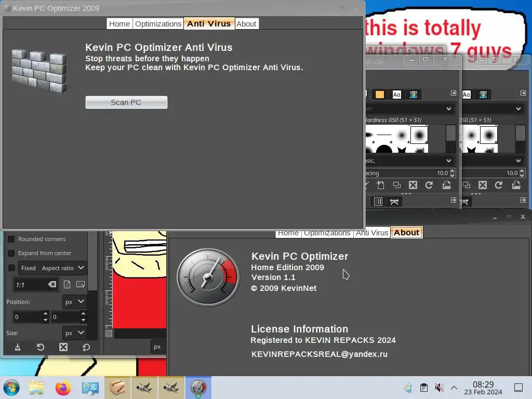Open the Fonts tab in right GIMP dock
The image size is (532, 399).
click(467, 95)
